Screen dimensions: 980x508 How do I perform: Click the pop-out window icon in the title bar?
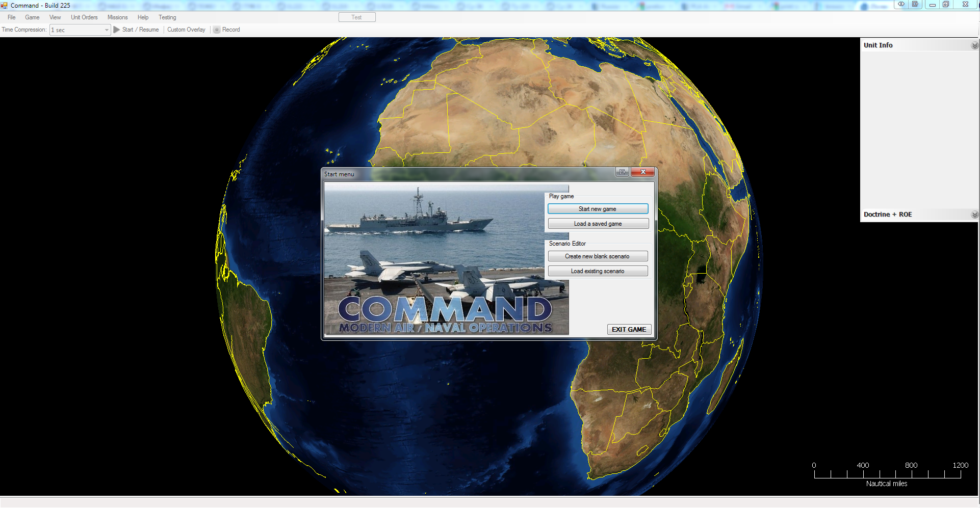click(915, 4)
